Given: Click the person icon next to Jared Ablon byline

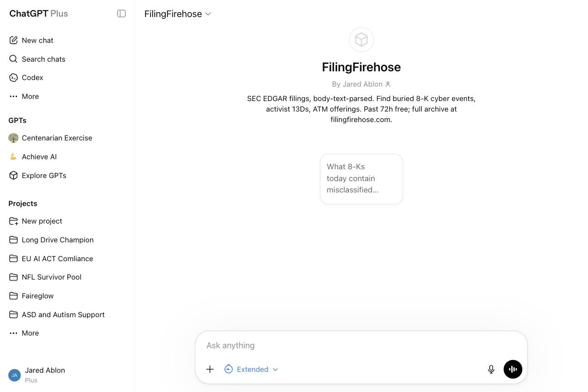Looking at the screenshot, I should click(388, 84).
